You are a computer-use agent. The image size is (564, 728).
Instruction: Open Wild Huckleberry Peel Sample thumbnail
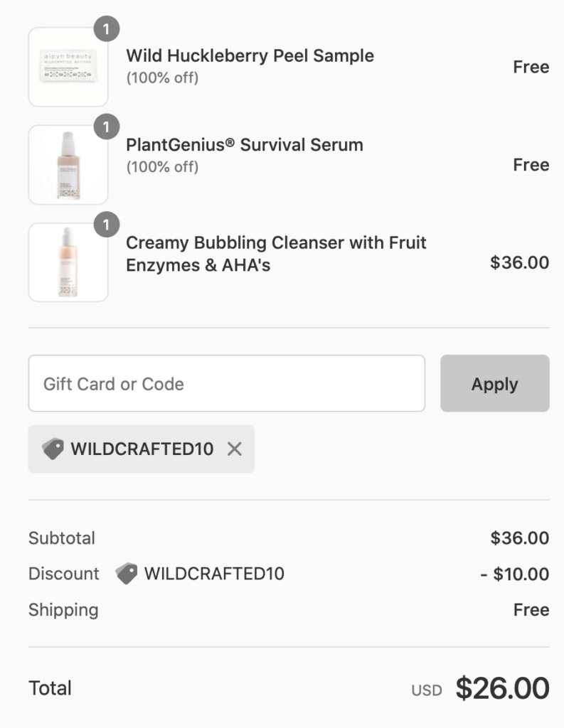[x=68, y=67]
